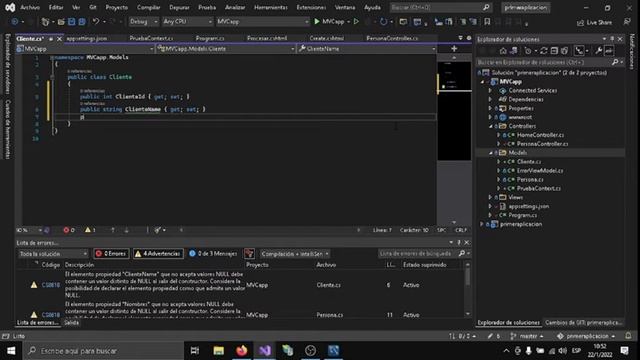The image size is (640, 360).
Task: Click the Sync refresh icon in Solution Explorer
Action: pyautogui.click(x=544, y=51)
